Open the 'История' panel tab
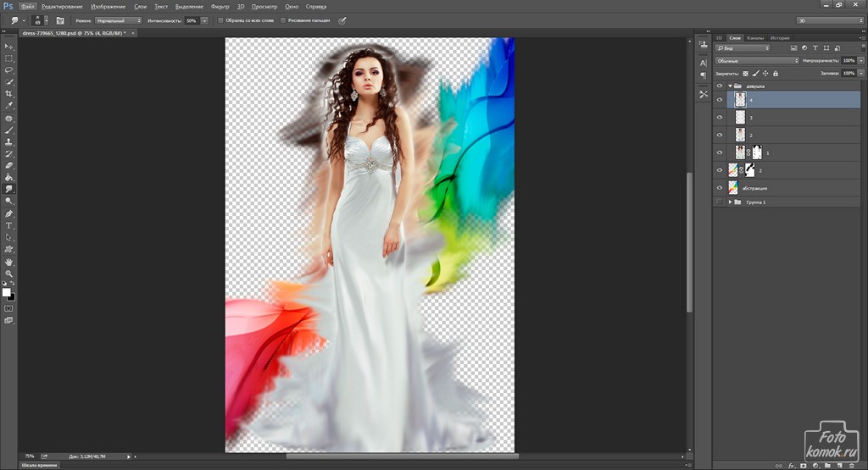This screenshot has height=470, width=868. tap(780, 38)
